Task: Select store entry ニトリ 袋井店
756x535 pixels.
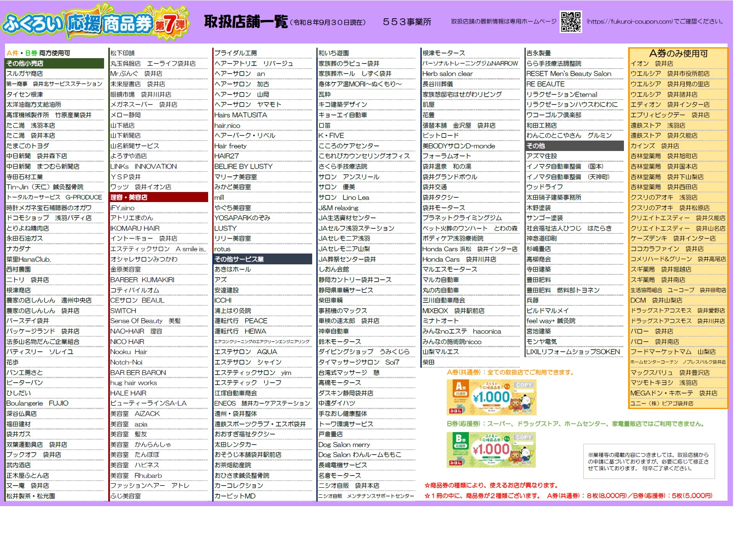Action: tap(28, 280)
